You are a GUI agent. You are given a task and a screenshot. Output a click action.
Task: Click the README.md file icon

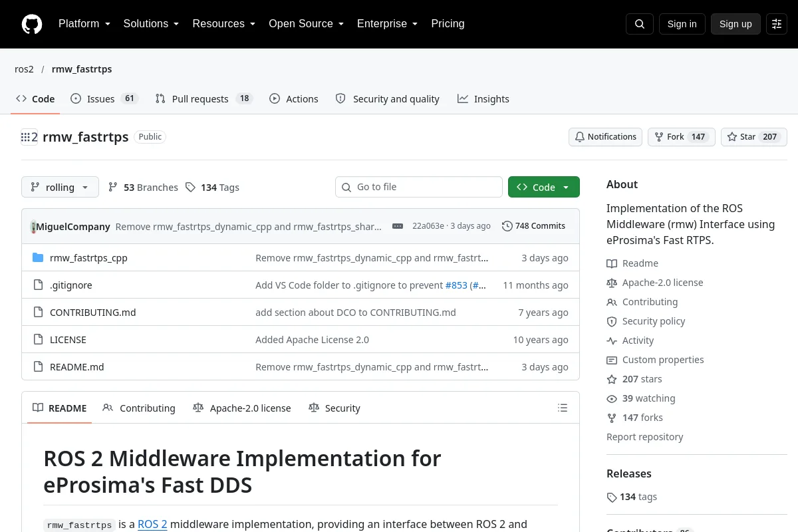tap(38, 367)
